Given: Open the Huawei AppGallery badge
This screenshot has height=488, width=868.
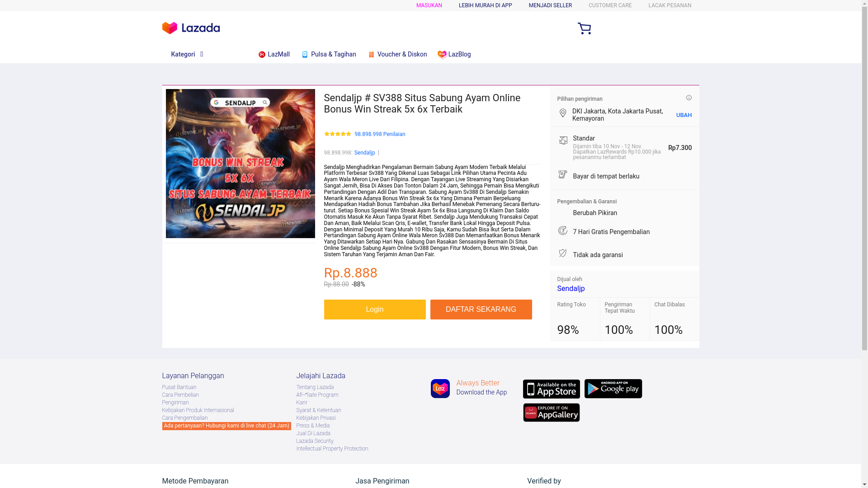Looking at the screenshot, I should 551,413.
